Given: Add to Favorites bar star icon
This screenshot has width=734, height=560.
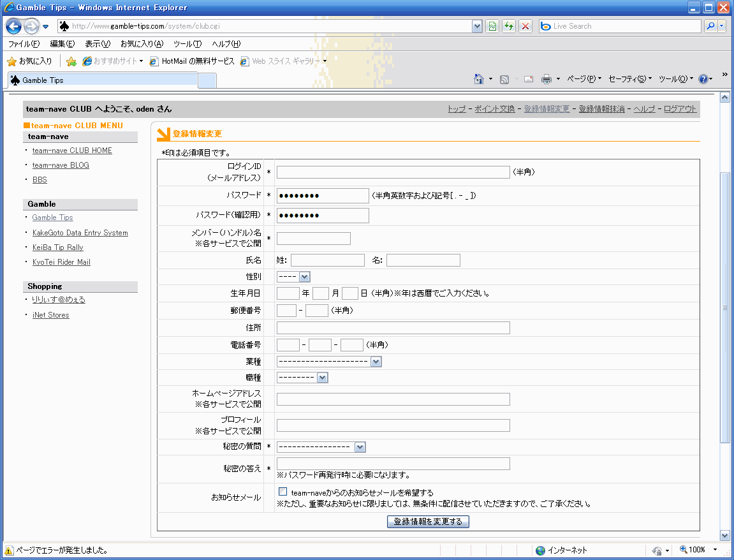Looking at the screenshot, I should [x=71, y=61].
